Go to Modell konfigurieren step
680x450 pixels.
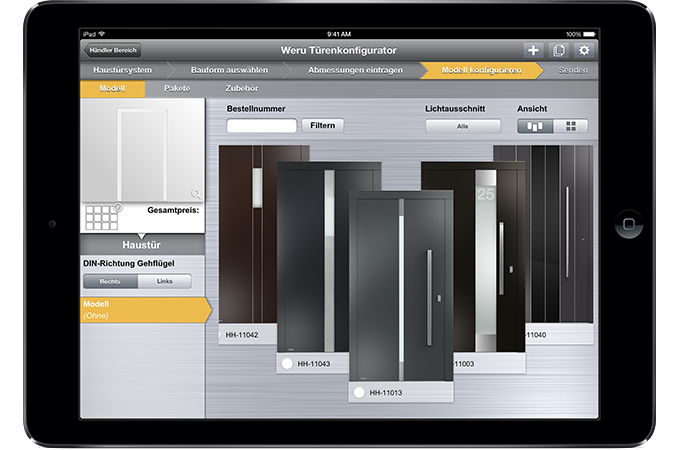tap(481, 70)
